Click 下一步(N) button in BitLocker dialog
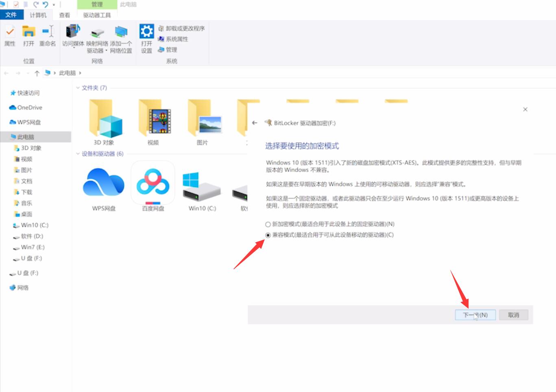Viewport: 556px width, 392px height. click(x=475, y=315)
